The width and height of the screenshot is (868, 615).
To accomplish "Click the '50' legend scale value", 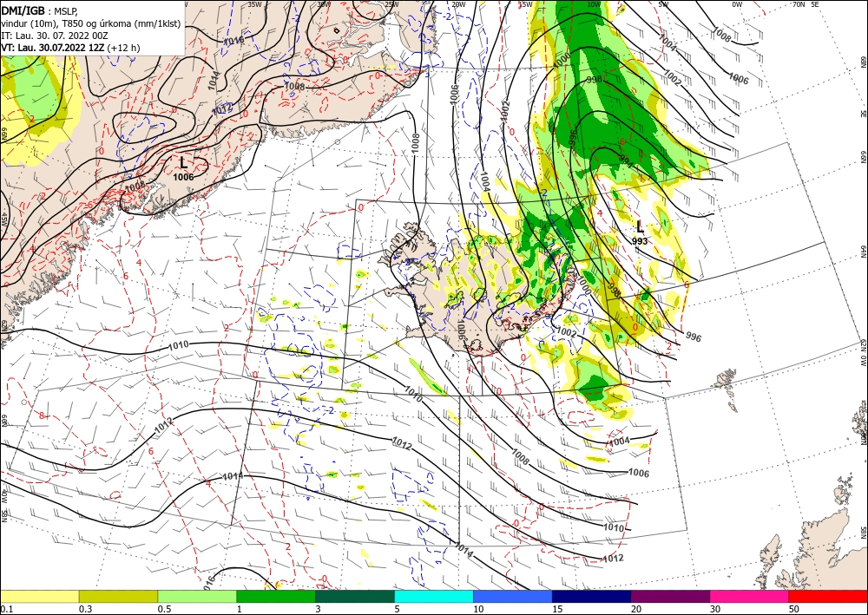I will pyautogui.click(x=794, y=609).
